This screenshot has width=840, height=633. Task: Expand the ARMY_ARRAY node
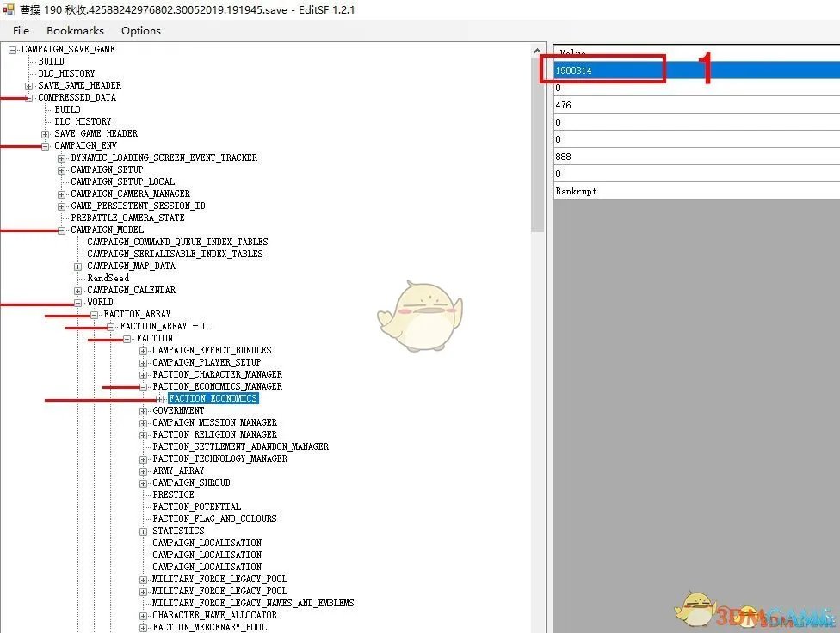(x=144, y=471)
